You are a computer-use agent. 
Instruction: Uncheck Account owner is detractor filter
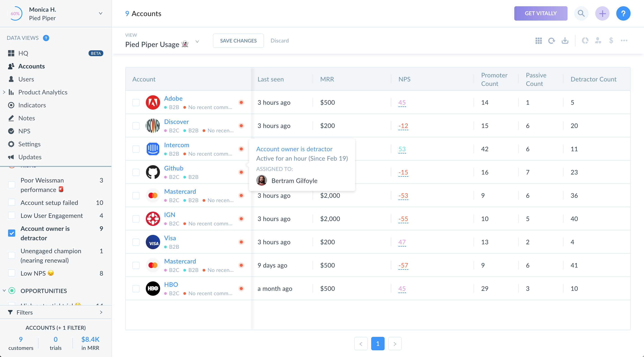click(11, 233)
